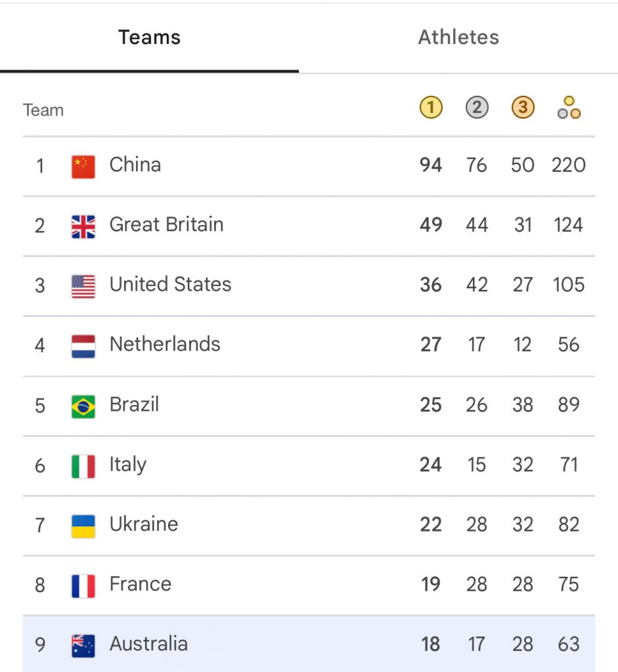618x672 pixels.
Task: Click Great Britain's gold count 49
Action: tap(431, 224)
